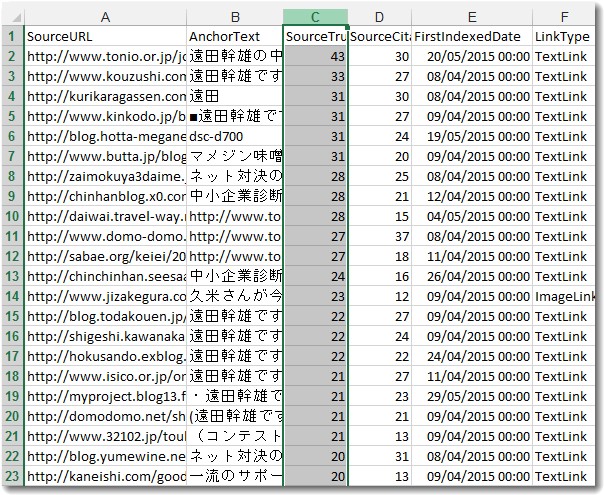The width and height of the screenshot is (604, 495).
Task: Select the row 14 header number
Action: (x=12, y=296)
